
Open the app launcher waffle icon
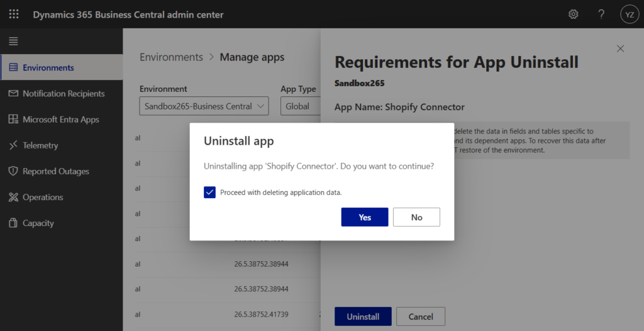[x=13, y=14]
